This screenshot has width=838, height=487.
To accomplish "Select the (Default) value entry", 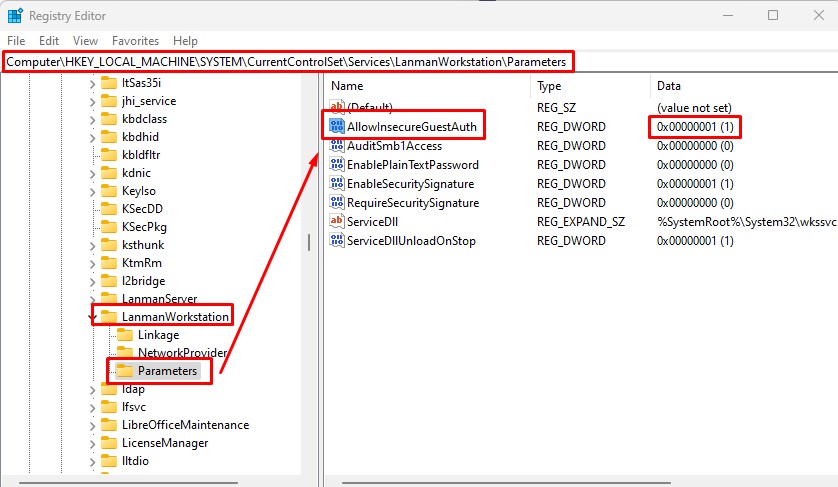I will coord(370,107).
